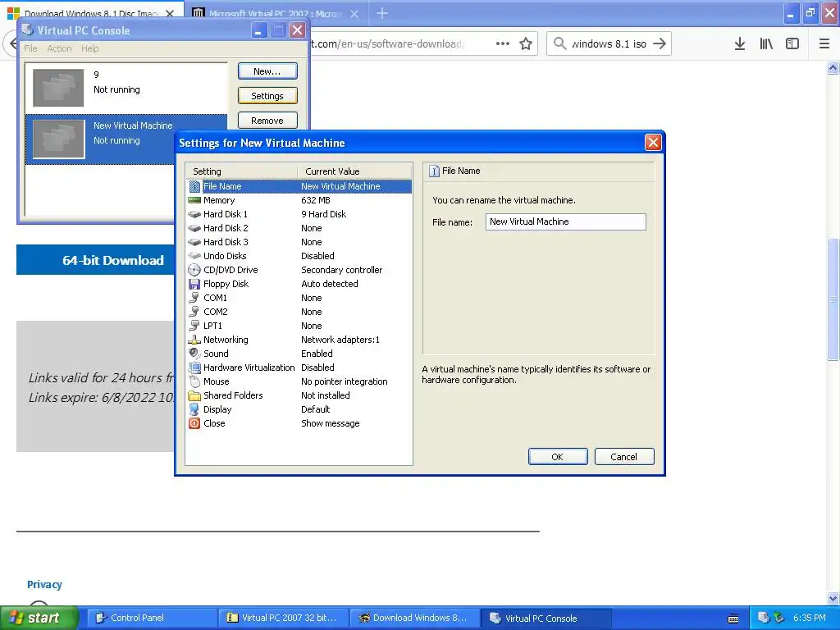Viewport: 840px width, 630px height.
Task: Click the Hard Disk 3 drive icon
Action: pos(194,242)
